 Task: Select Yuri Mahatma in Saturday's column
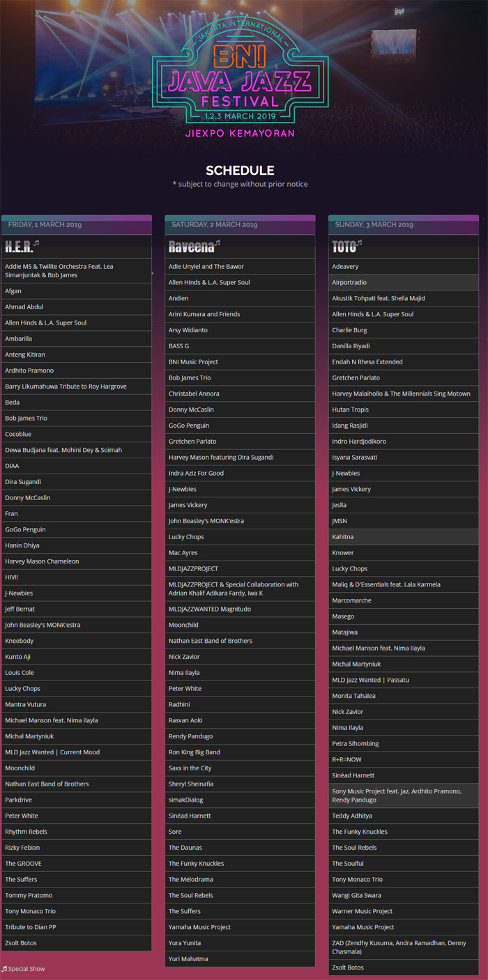(240, 959)
